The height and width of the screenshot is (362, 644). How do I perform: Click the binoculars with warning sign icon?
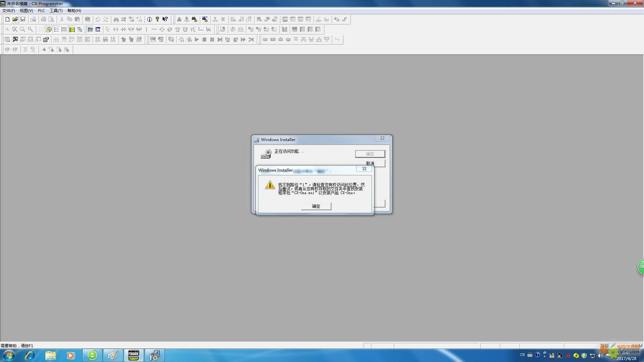pyautogui.click(x=195, y=19)
